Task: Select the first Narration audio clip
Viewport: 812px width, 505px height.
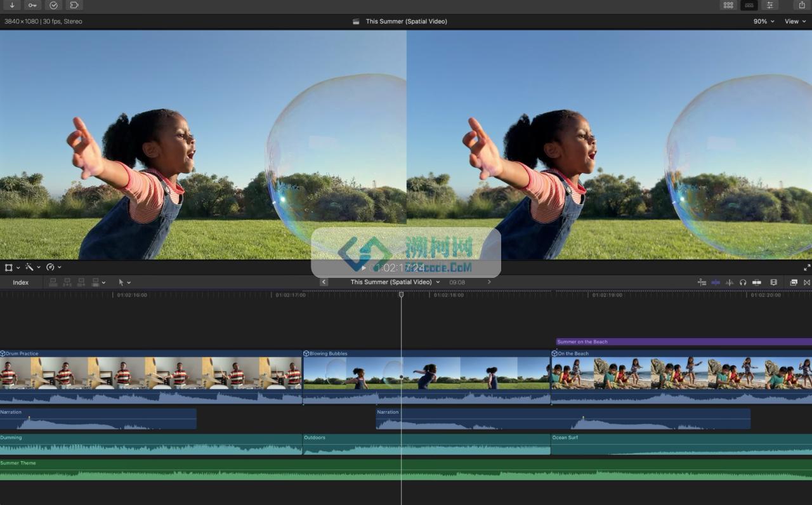Action: pos(98,419)
